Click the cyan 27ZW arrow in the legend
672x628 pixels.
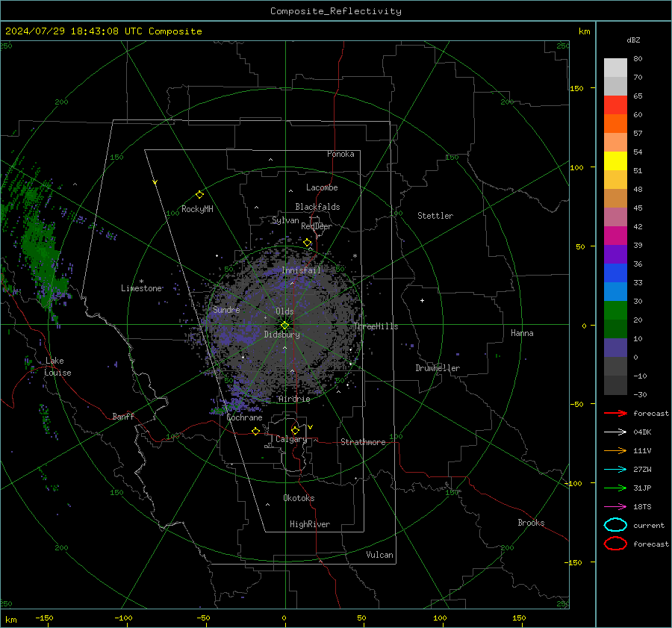(615, 470)
